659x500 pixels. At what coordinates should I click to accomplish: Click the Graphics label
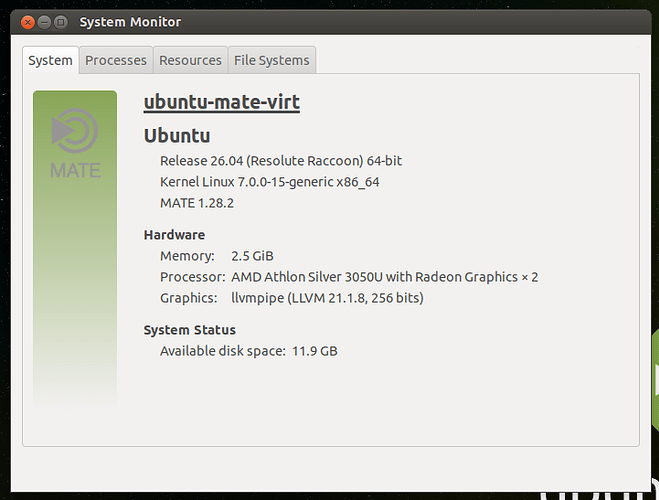point(189,298)
